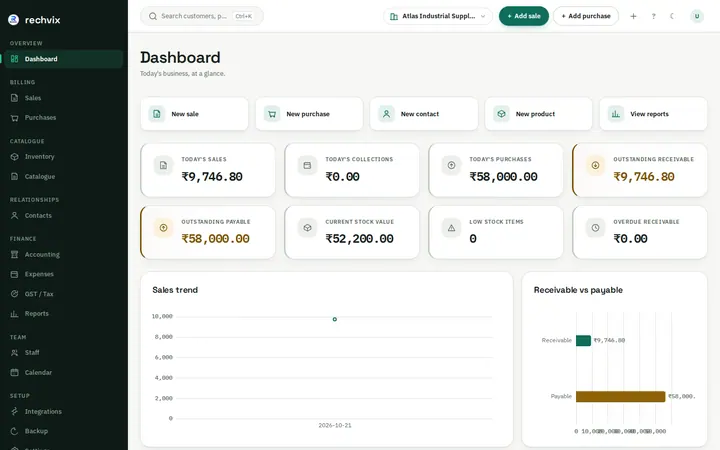
Task: Click Today's Purchases card icon
Action: point(451,165)
